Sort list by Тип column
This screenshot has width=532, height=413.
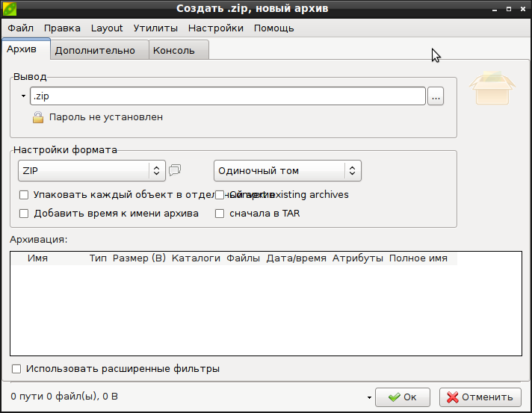point(98,258)
